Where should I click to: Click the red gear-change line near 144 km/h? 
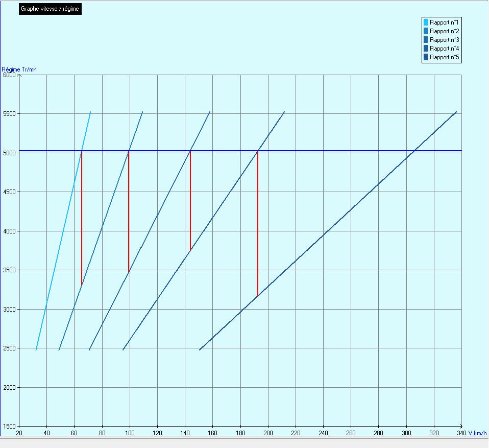pos(190,201)
